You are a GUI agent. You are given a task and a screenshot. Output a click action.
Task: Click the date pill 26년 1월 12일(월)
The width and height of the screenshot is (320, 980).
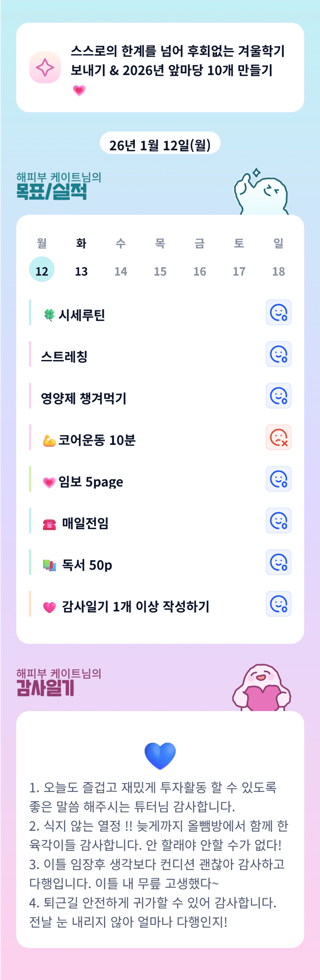click(160, 145)
